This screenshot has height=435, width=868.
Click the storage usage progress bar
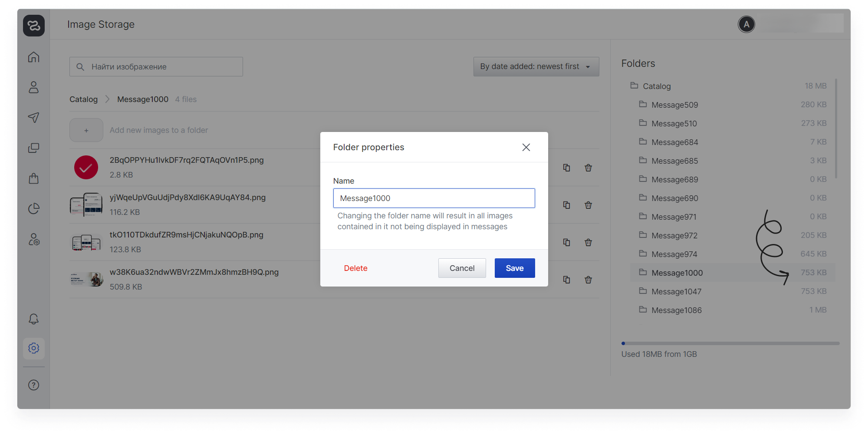(x=730, y=343)
